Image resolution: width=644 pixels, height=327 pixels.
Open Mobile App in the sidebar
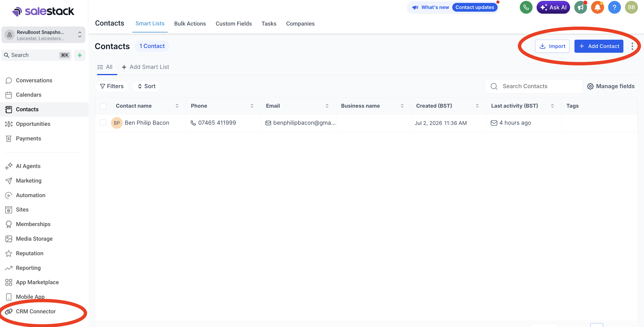click(x=30, y=297)
